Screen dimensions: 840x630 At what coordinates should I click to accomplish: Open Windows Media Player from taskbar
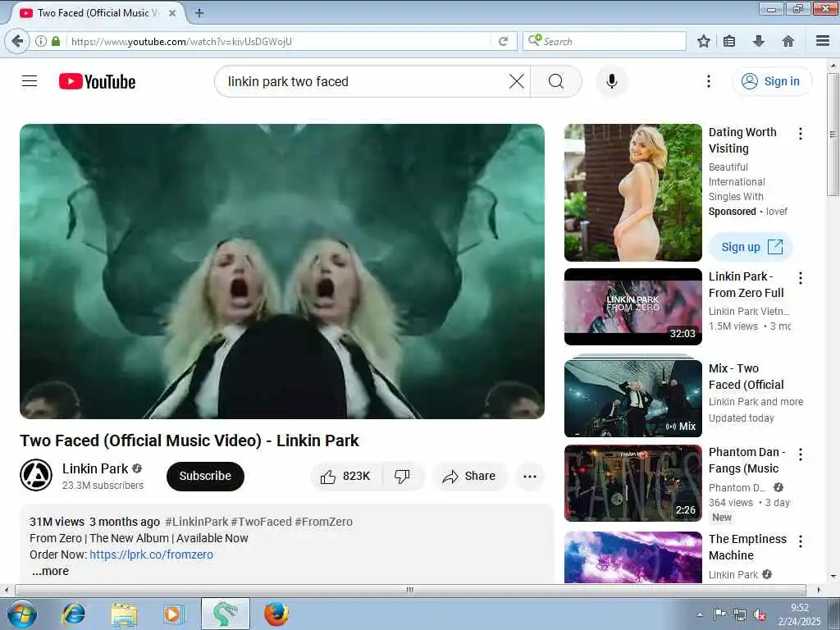[173, 614]
